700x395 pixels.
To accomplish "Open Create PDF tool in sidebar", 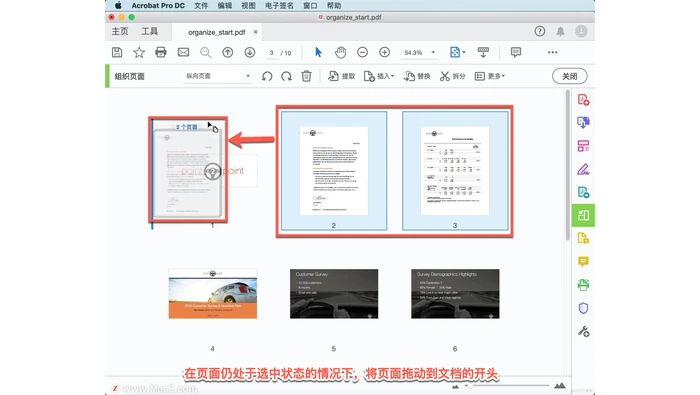I will (583, 100).
